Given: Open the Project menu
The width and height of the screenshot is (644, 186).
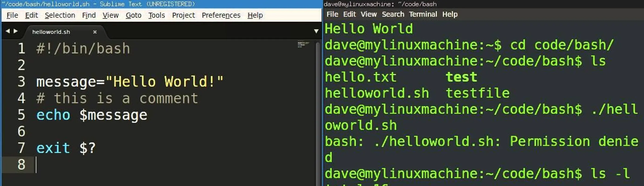Looking at the screenshot, I should (x=183, y=15).
